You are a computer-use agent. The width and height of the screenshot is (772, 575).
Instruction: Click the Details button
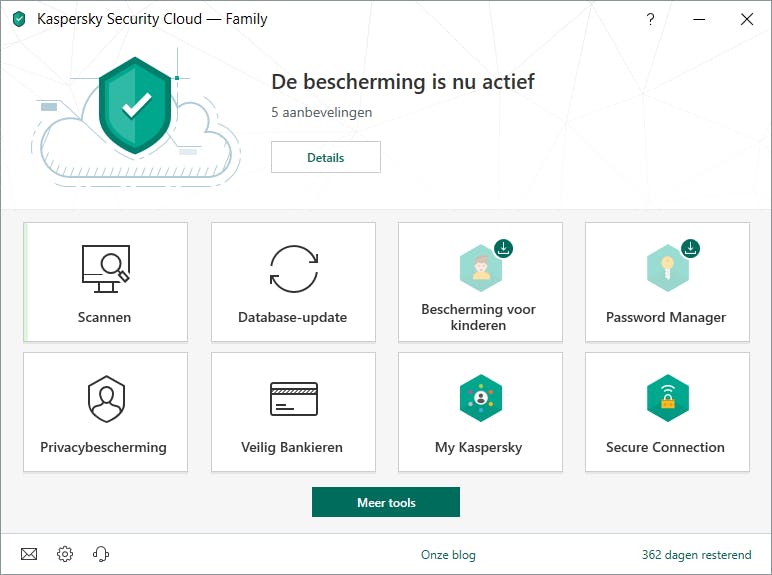point(325,157)
